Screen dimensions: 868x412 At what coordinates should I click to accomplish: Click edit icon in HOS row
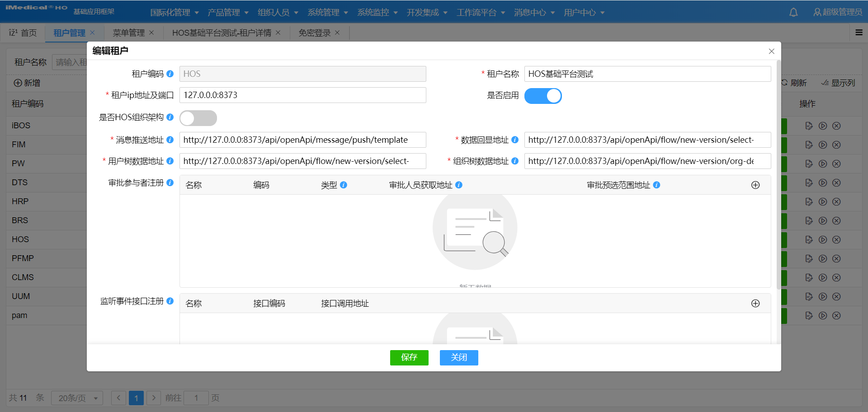[809, 239]
